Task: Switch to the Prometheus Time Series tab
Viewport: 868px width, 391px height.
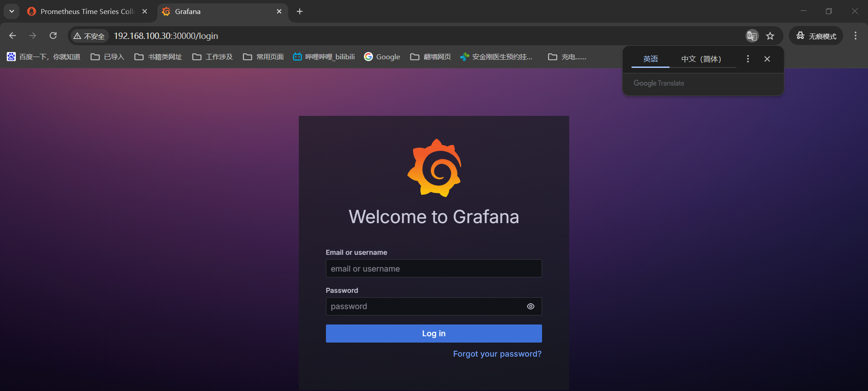Action: (87, 12)
